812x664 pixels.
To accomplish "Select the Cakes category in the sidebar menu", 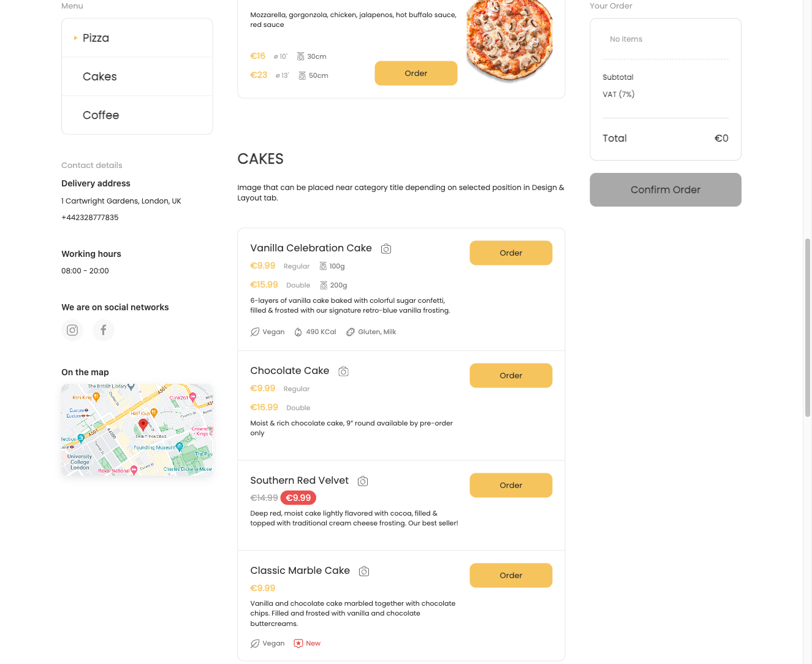I will [99, 76].
